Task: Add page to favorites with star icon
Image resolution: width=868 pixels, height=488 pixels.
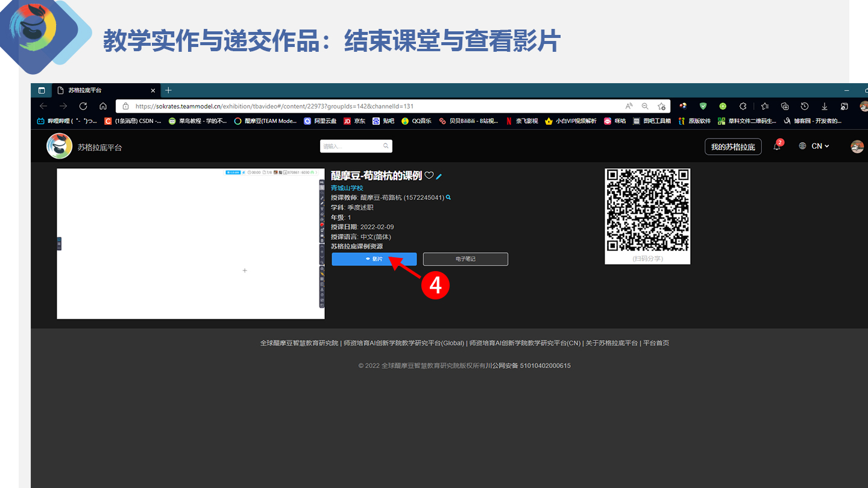Action: (x=661, y=106)
